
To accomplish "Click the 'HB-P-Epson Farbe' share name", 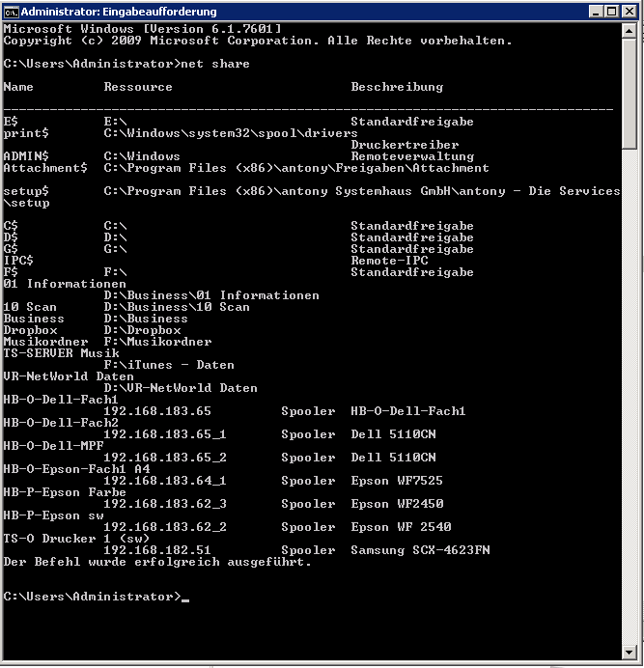I will (65, 492).
